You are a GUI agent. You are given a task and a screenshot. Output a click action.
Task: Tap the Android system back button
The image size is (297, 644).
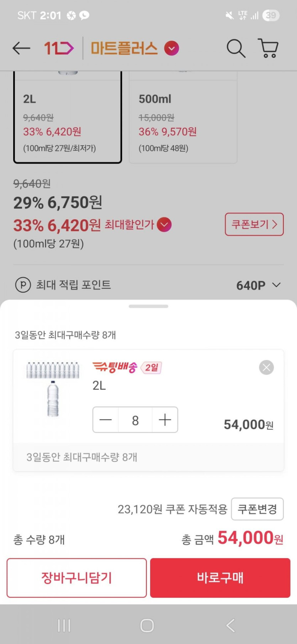(x=230, y=625)
